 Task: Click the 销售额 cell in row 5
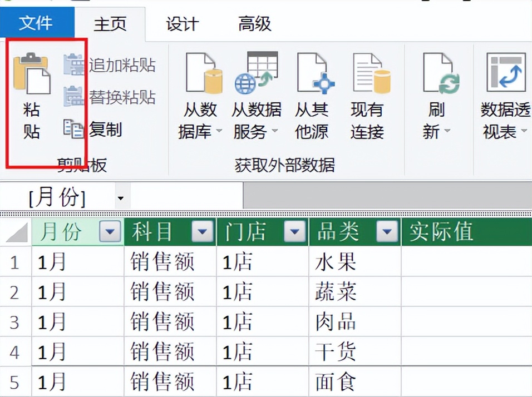point(170,381)
